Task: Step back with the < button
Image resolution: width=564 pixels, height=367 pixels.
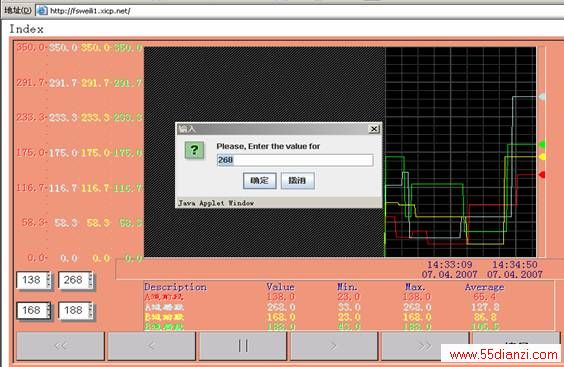Action: coord(151,346)
